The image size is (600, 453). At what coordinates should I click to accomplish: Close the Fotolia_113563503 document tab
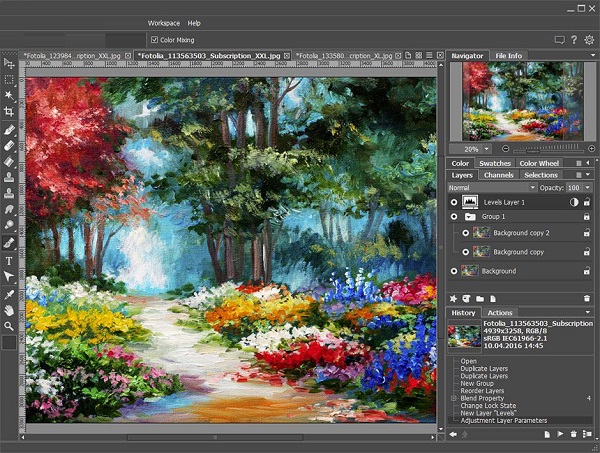[x=287, y=56]
